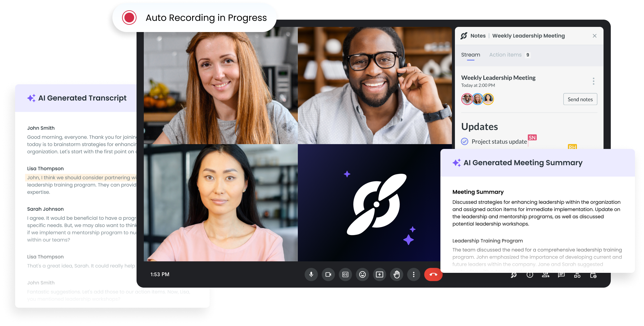The image size is (644, 326).
Task: Toggle closed captions CC button
Action: point(346,274)
